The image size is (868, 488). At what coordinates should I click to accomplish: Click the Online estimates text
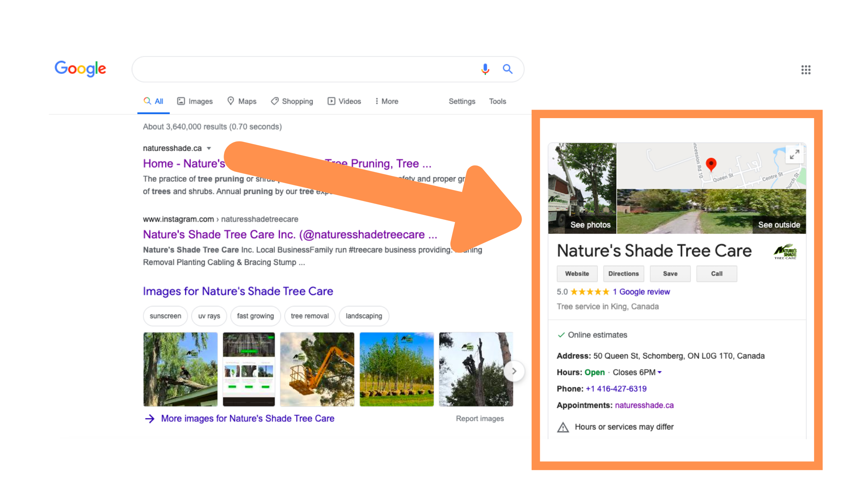coord(597,335)
